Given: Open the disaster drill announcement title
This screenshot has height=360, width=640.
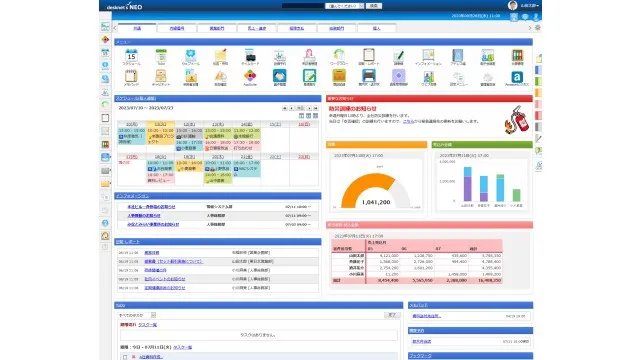Looking at the screenshot, I should (x=352, y=109).
